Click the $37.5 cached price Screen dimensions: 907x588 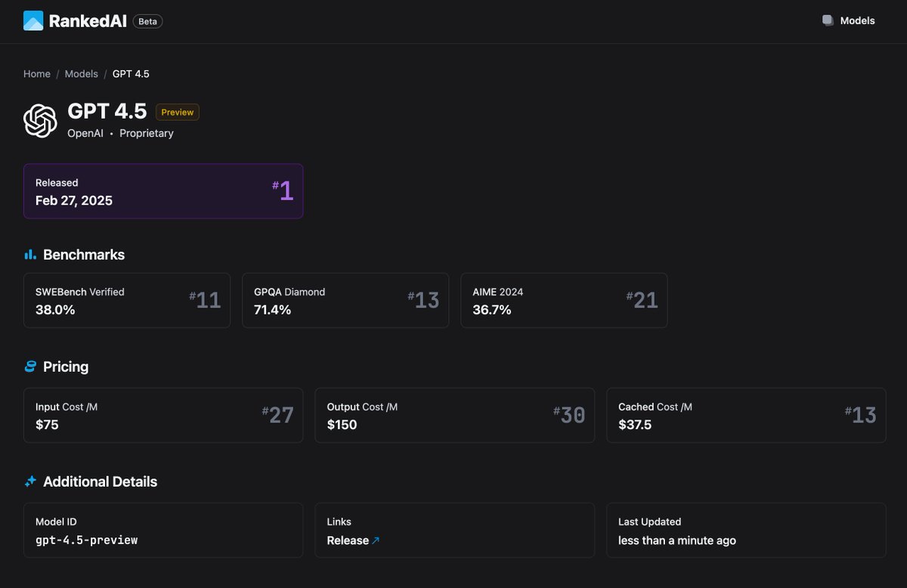click(636, 425)
